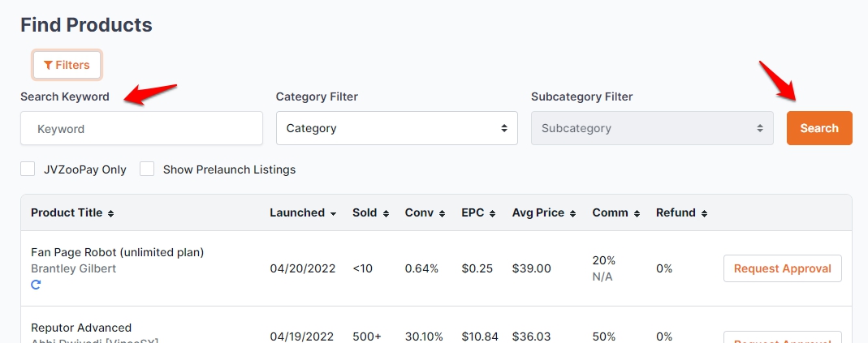This screenshot has height=343, width=868.
Task: Enable the JVZooPay Only checkbox
Action: (28, 169)
